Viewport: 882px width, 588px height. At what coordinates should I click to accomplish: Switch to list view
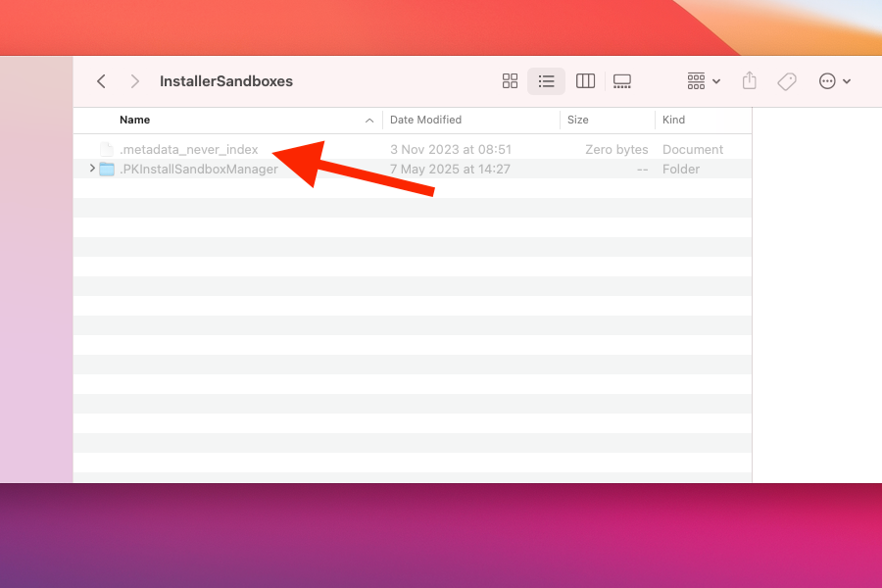tap(546, 81)
